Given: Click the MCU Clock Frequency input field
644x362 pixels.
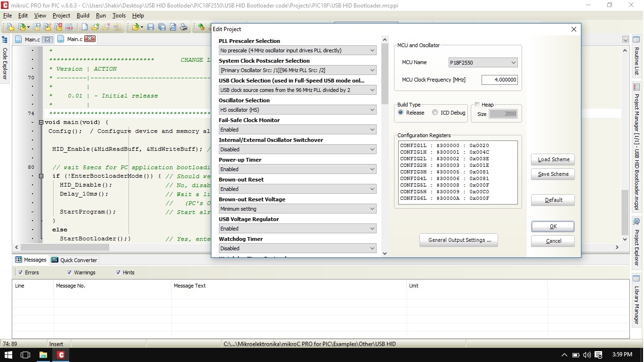Looking at the screenshot, I should click(x=499, y=80).
